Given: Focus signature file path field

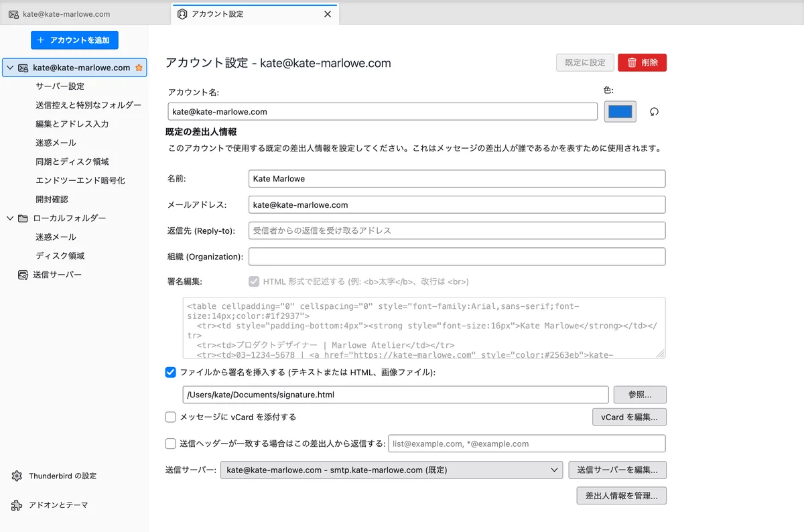Looking at the screenshot, I should [x=395, y=395].
